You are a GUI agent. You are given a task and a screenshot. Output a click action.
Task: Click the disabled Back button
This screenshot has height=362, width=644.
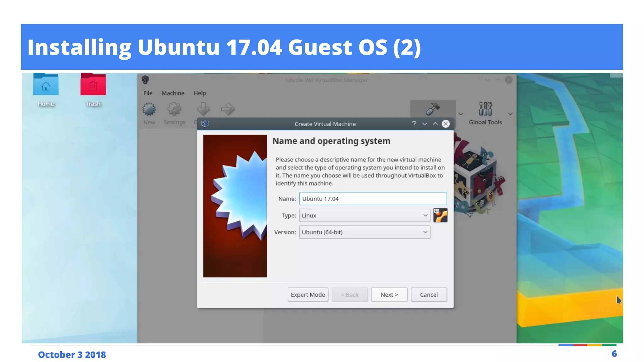(350, 295)
